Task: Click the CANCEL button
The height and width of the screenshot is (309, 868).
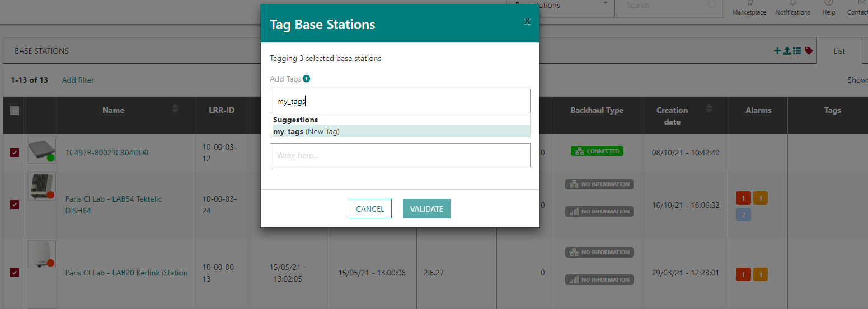Action: pyautogui.click(x=370, y=209)
